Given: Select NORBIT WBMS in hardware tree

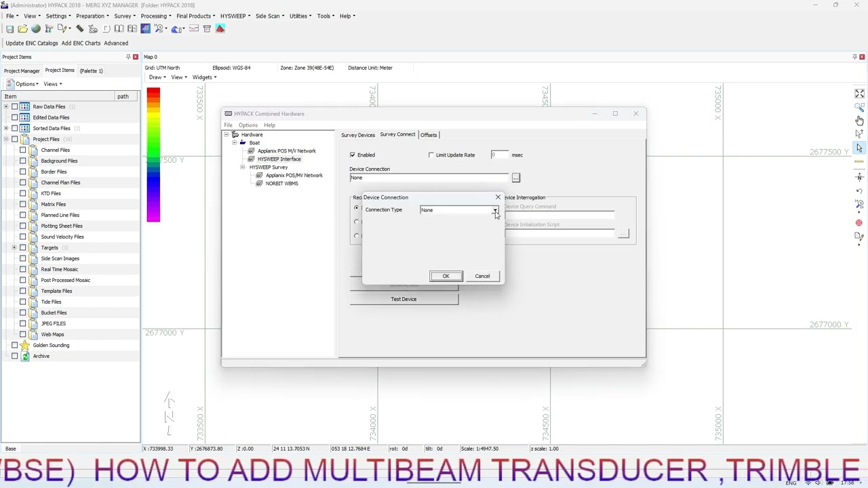Looking at the screenshot, I should (x=282, y=184).
